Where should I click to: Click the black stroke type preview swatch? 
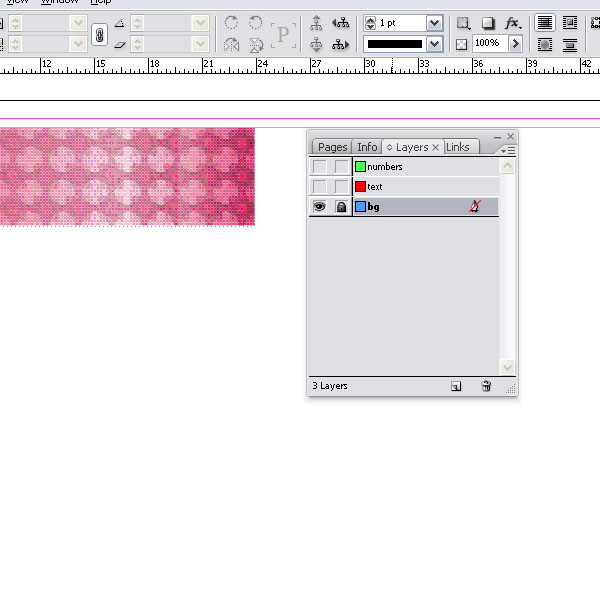click(x=395, y=44)
